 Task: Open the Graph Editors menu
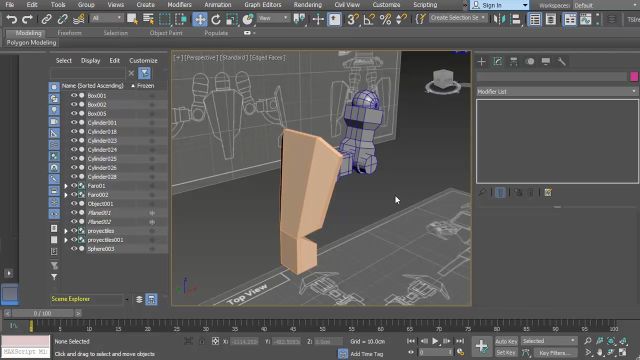[263, 5]
